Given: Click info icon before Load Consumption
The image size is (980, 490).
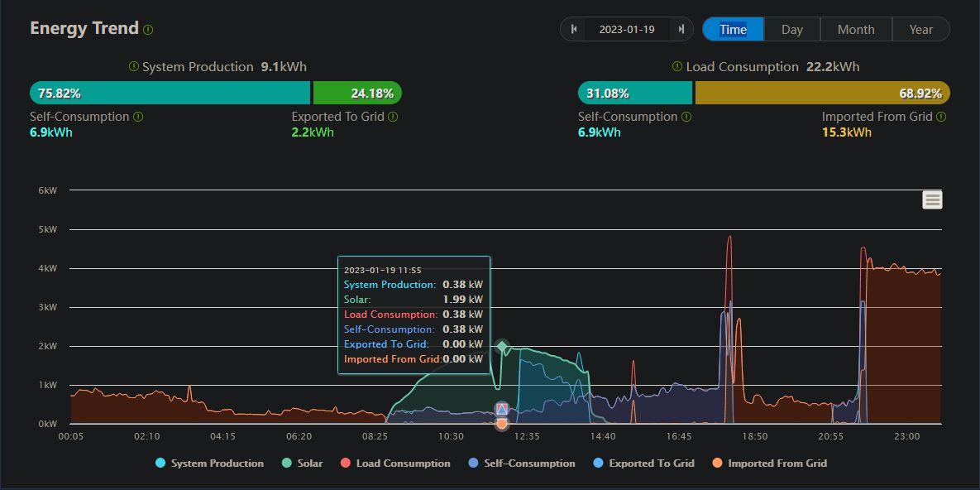Looking at the screenshot, I should [676, 67].
